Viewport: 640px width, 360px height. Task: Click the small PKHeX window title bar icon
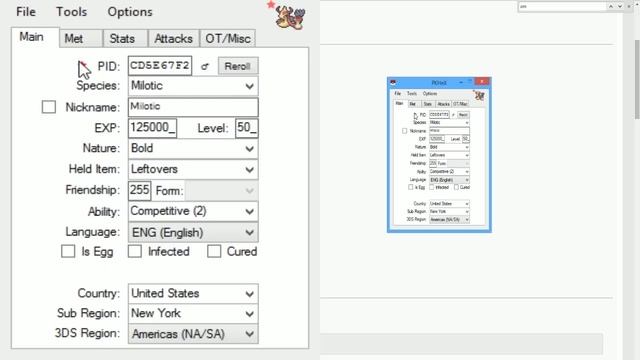point(393,82)
